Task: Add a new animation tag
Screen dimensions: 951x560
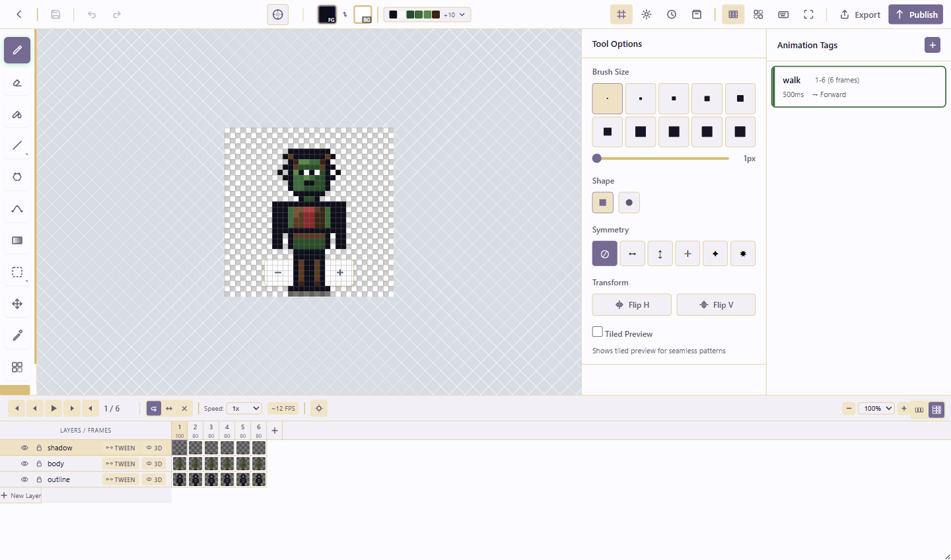Action: (933, 45)
